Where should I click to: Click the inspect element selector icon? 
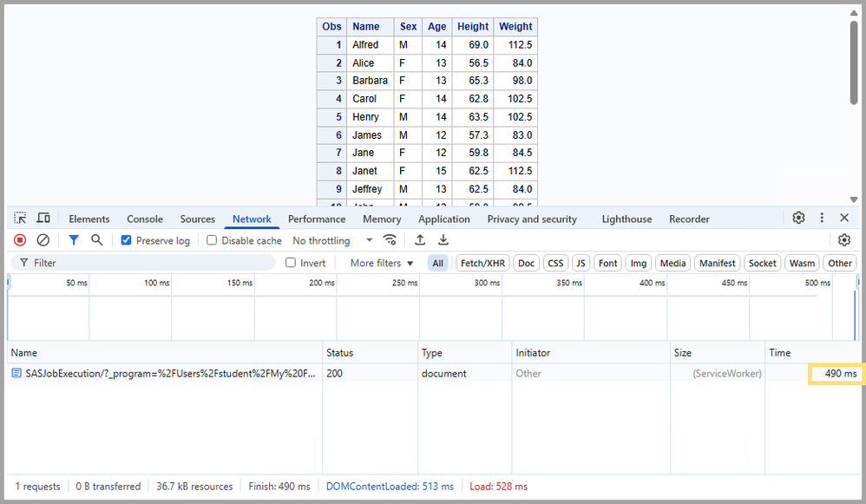[x=20, y=219]
